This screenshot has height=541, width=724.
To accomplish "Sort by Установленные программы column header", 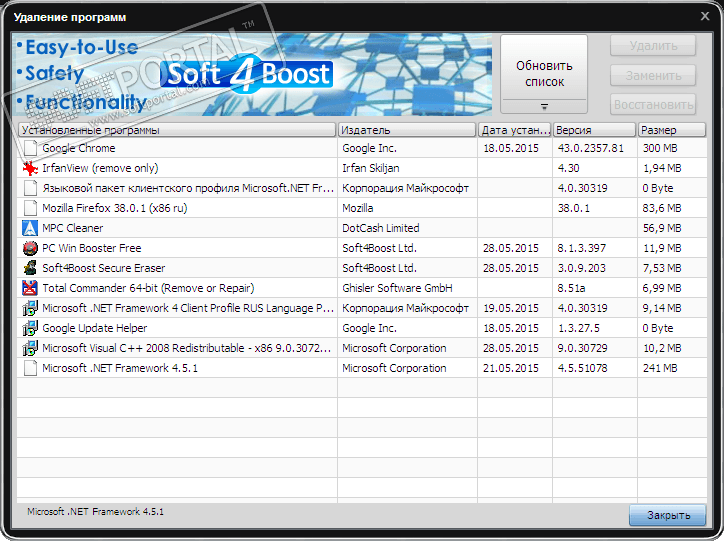I will (x=177, y=130).
